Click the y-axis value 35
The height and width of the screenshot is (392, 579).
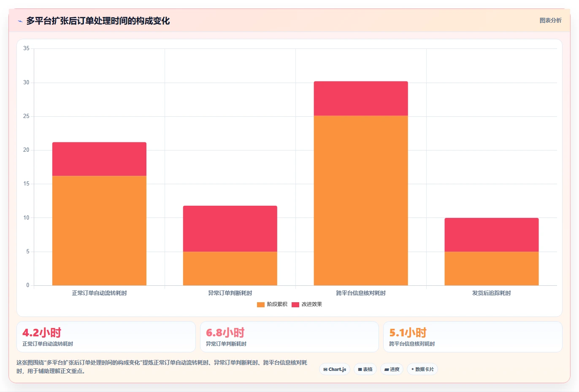[x=26, y=48]
